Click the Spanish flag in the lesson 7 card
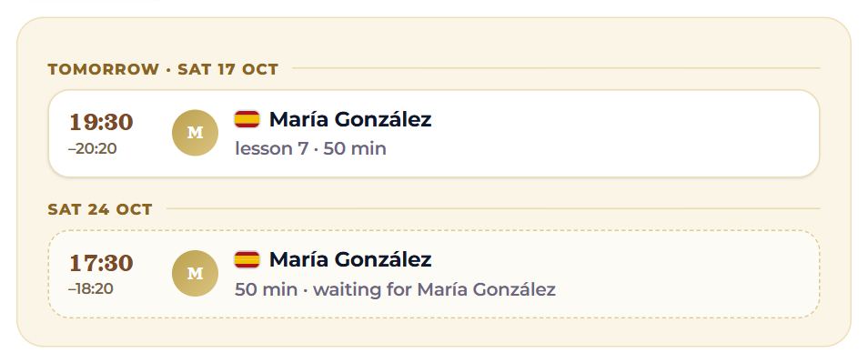 pos(247,119)
